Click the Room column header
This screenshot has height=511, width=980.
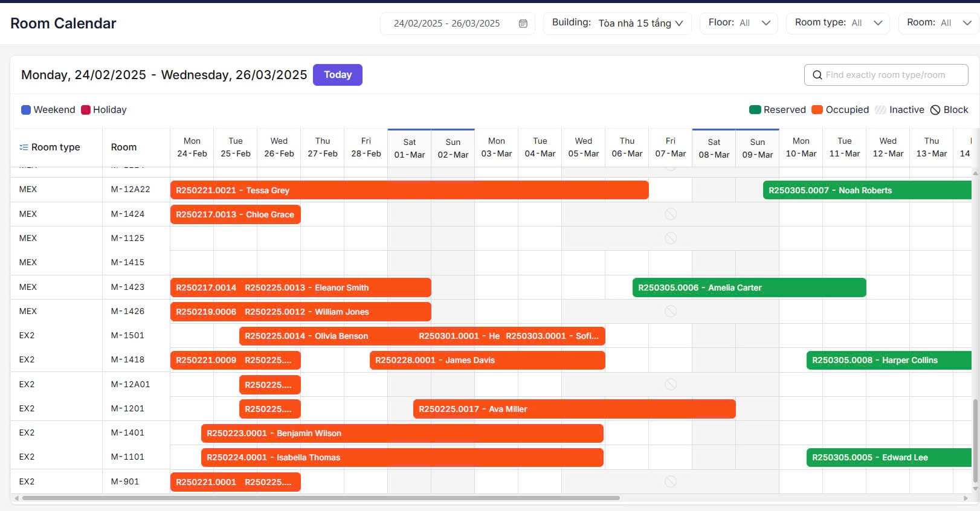coord(124,147)
